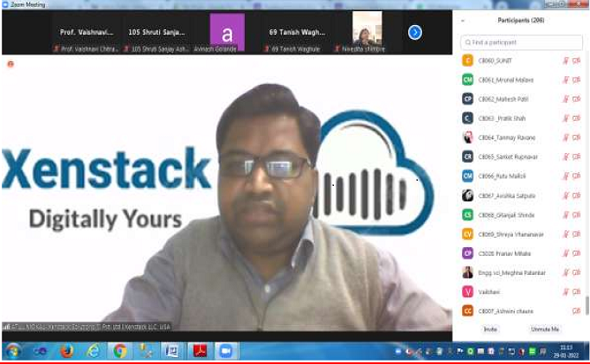Click CB062_Mahesh Patil muted microphone icon
The image size is (590, 364).
[x=566, y=99]
